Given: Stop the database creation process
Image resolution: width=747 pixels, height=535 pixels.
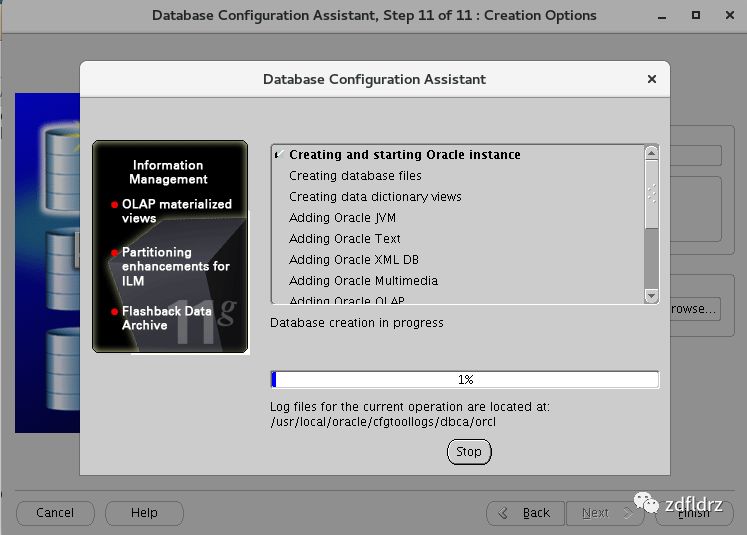Looking at the screenshot, I should [469, 452].
